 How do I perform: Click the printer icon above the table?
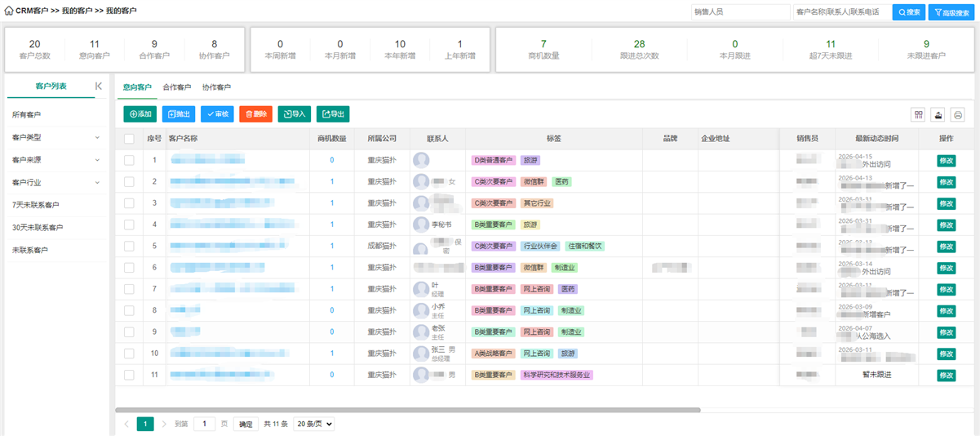point(958,115)
